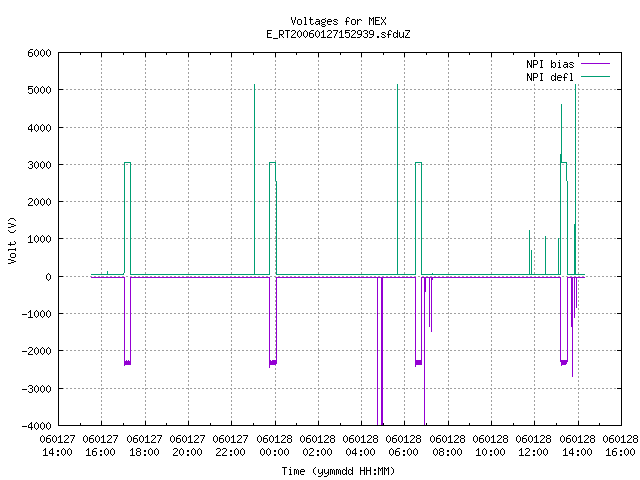Viewport: 640px width, 480px height.
Task: Click the x-axis tick label 060128 12:00
Action: 533,446
